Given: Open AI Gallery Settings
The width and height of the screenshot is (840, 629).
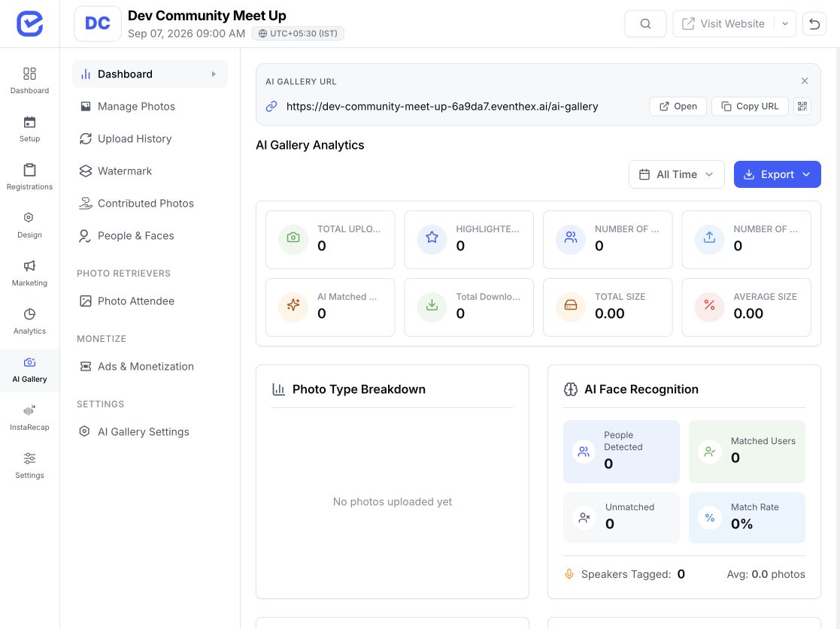Looking at the screenshot, I should click(150, 431).
